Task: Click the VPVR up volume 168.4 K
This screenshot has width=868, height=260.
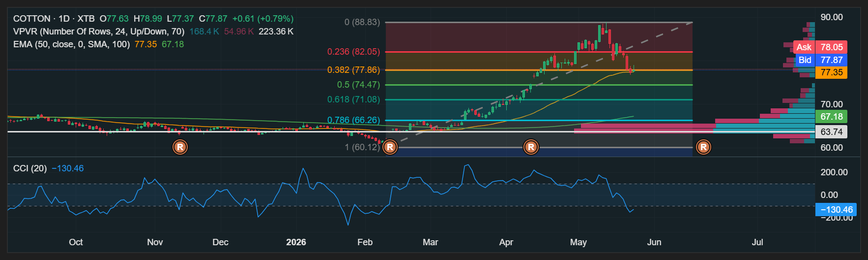Action: coord(204,32)
